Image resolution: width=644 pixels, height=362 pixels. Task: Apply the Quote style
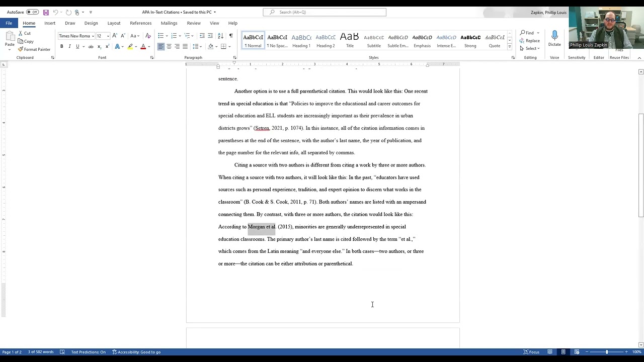pos(495,40)
